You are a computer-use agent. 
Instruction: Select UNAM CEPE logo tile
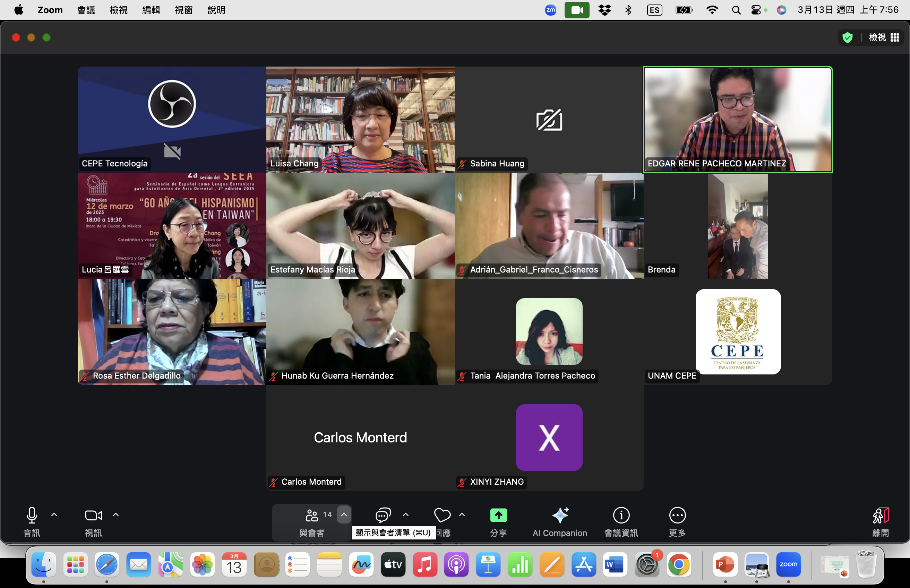(x=738, y=331)
